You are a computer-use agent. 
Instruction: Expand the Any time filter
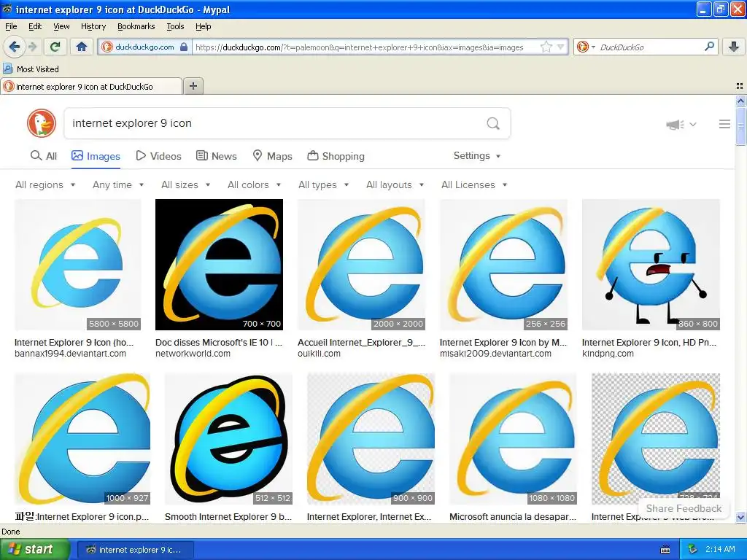tap(118, 184)
